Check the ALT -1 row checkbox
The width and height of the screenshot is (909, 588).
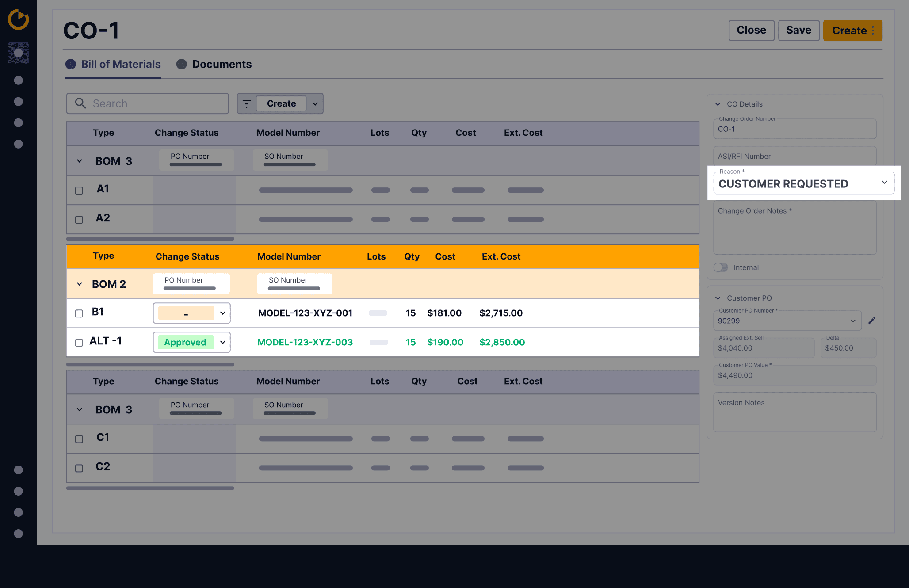tap(79, 343)
